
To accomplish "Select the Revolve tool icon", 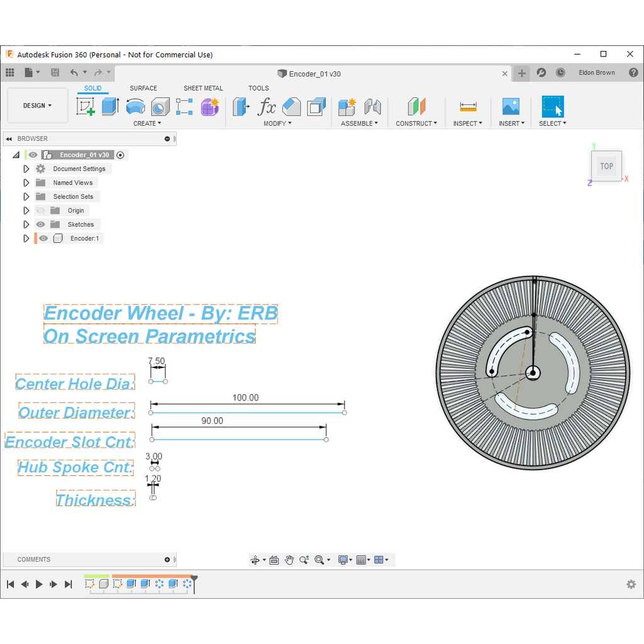I will (x=135, y=107).
